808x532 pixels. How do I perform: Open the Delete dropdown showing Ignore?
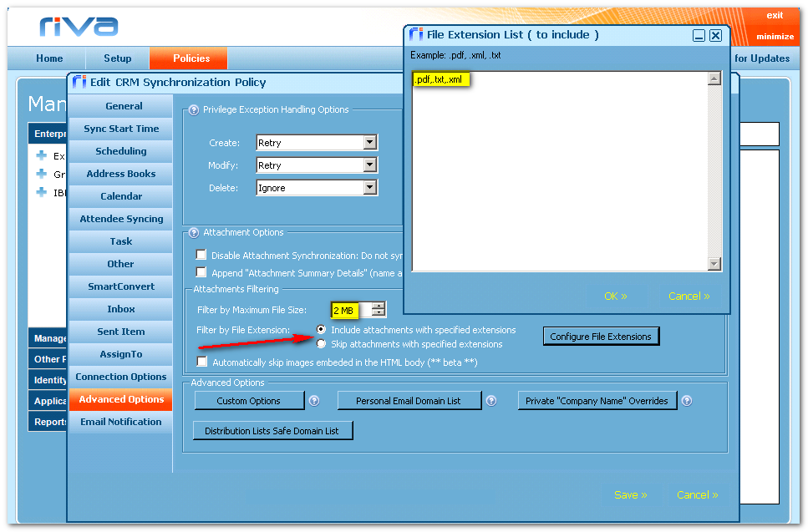[x=369, y=188]
